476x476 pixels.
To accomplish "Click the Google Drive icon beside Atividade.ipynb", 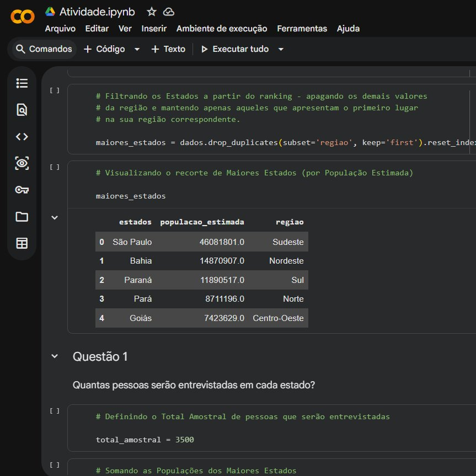I will point(50,12).
